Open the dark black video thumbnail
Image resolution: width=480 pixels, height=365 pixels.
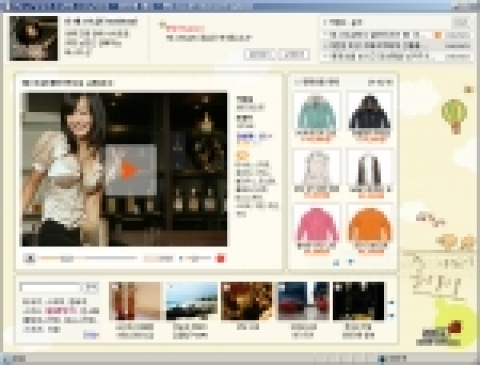(x=359, y=301)
